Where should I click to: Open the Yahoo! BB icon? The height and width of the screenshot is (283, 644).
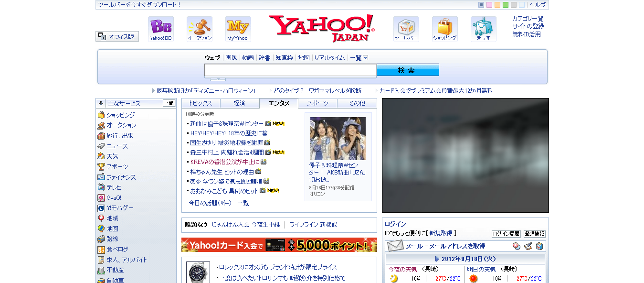click(161, 29)
